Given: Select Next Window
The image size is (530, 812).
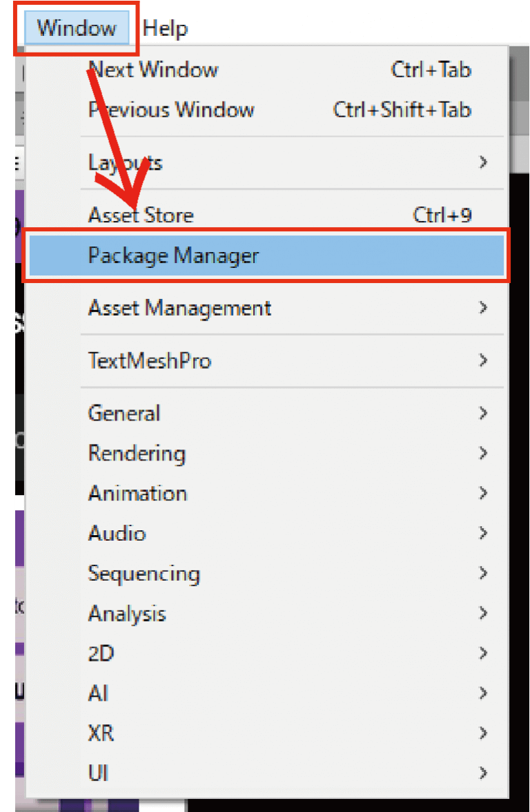Looking at the screenshot, I should tap(153, 69).
